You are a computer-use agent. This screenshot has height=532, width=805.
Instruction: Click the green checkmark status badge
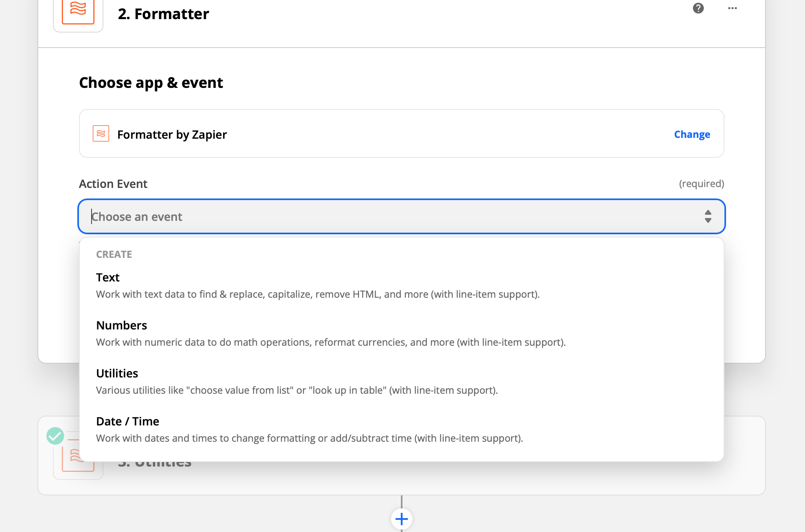coord(55,436)
